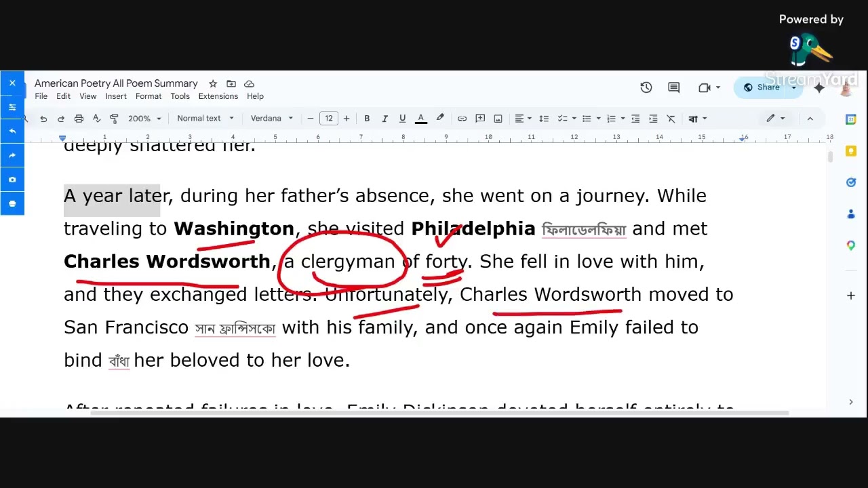Open the editing mode pencil dropdown

tap(775, 119)
